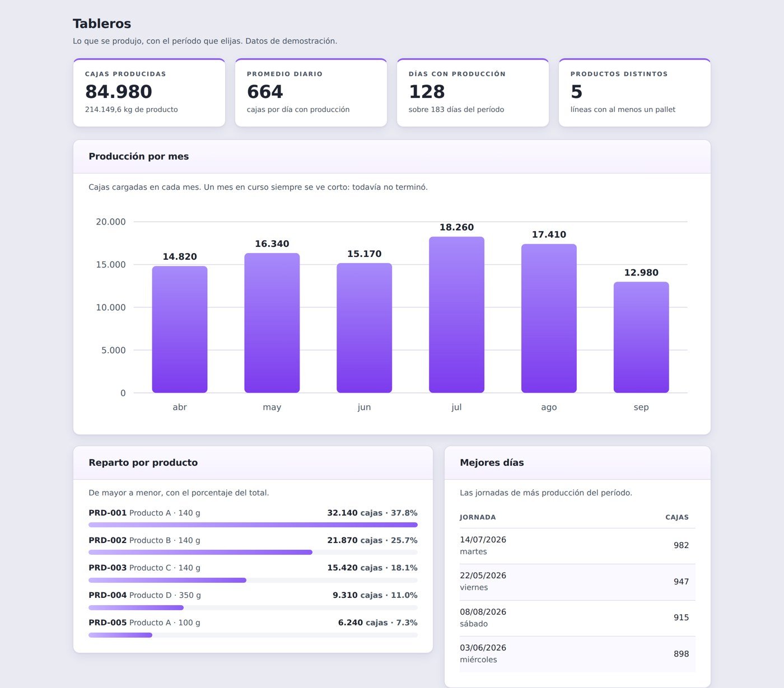The height and width of the screenshot is (688, 784).
Task: Click the 128 días con producción figure
Action: 427,91
